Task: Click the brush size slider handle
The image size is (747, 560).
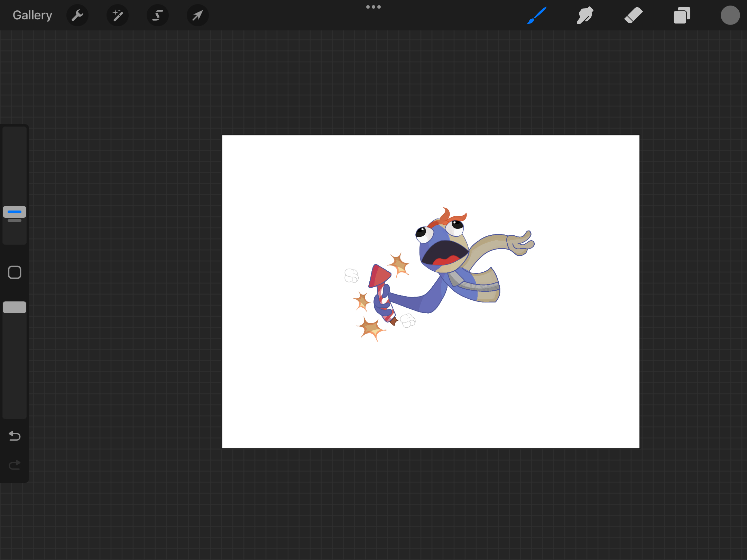Action: (15, 212)
